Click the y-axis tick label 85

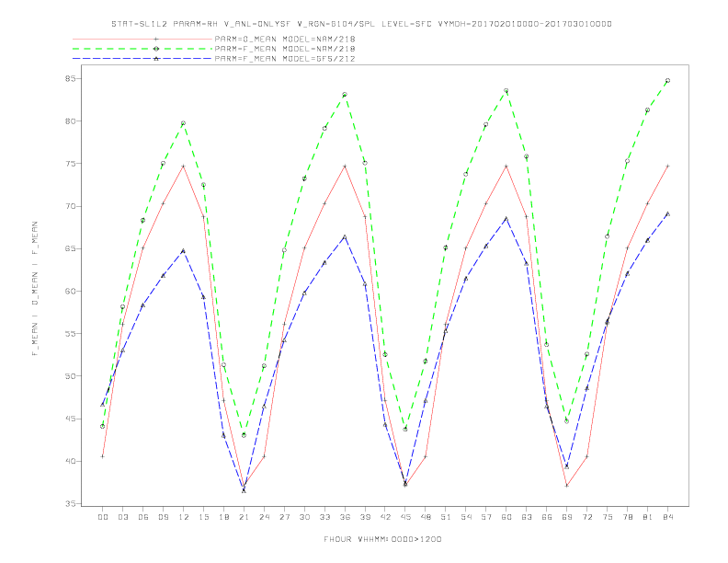click(70, 78)
